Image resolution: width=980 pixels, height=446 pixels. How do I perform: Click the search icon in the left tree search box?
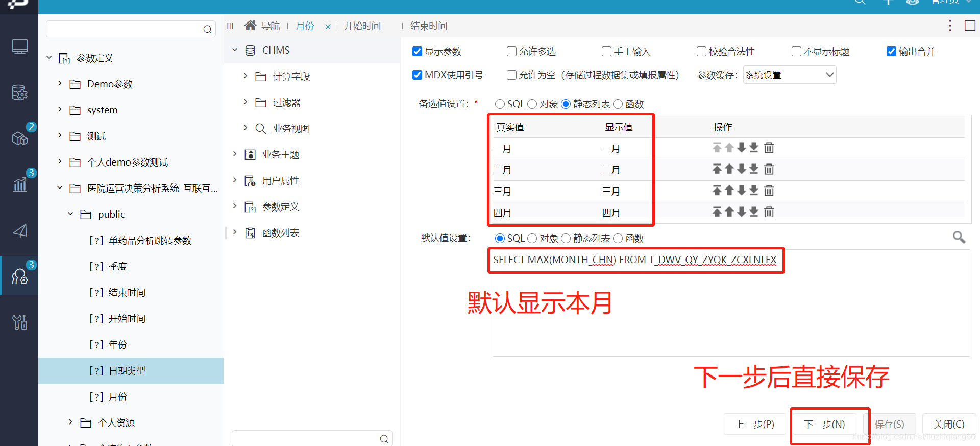[207, 29]
